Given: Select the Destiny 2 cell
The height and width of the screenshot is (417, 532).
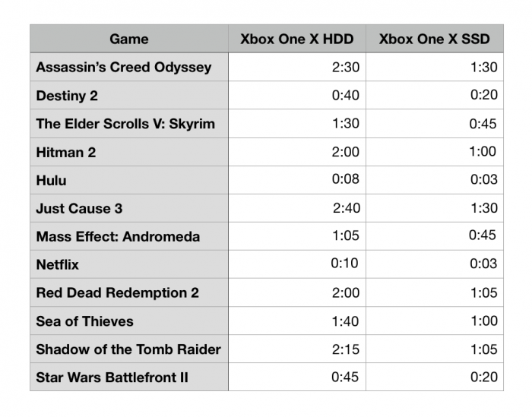Looking at the screenshot, I should 67,96.
